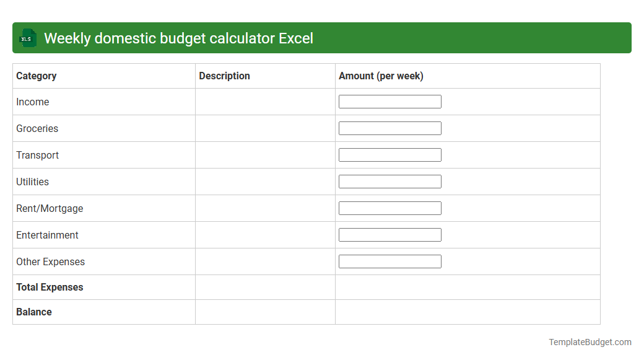Click the Other Expenses amount input field
The width and height of the screenshot is (644, 360).
(389, 261)
